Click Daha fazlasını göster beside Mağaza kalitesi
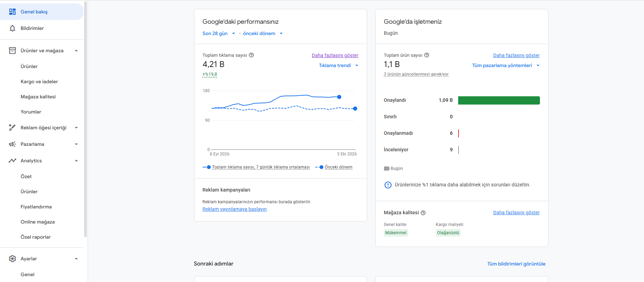644x282 pixels. click(x=516, y=213)
